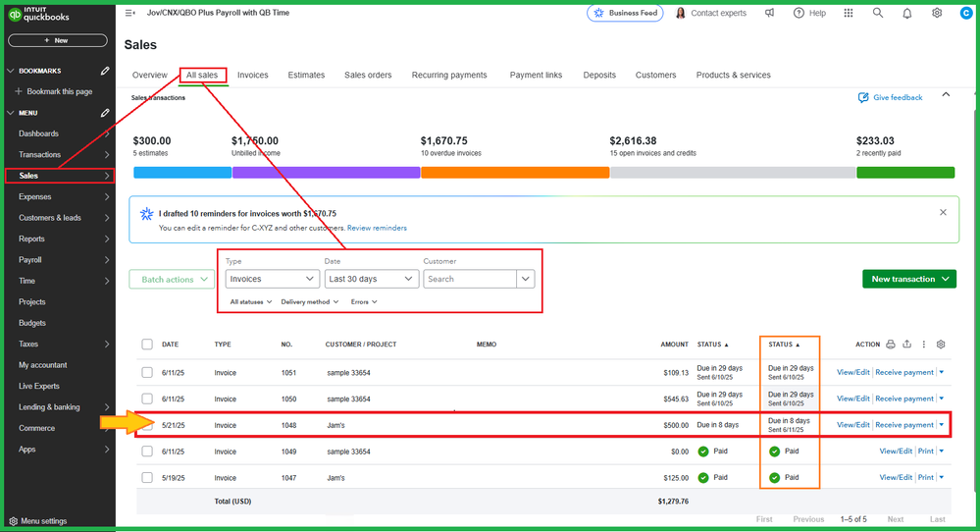Click the search magnifier icon
980x532 pixels.
coord(878,13)
